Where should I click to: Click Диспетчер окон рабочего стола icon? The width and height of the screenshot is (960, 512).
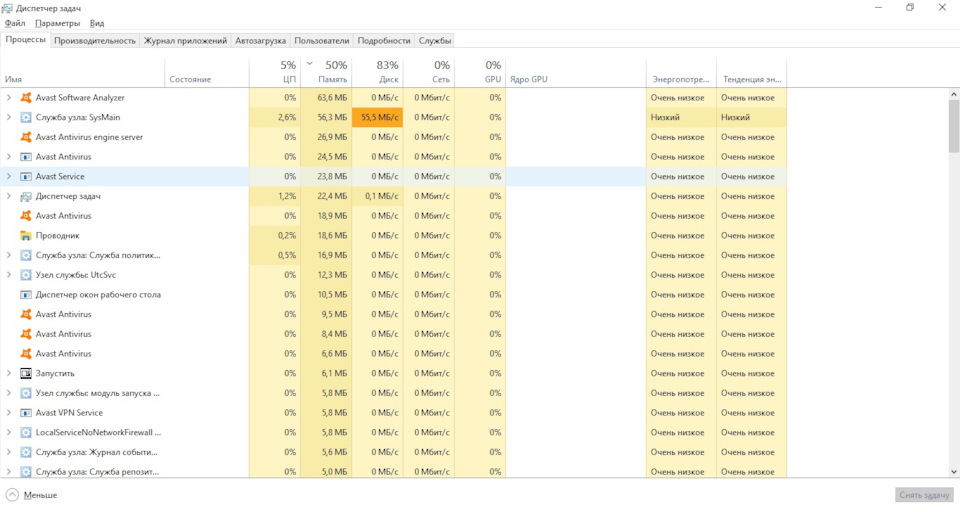[x=26, y=295]
